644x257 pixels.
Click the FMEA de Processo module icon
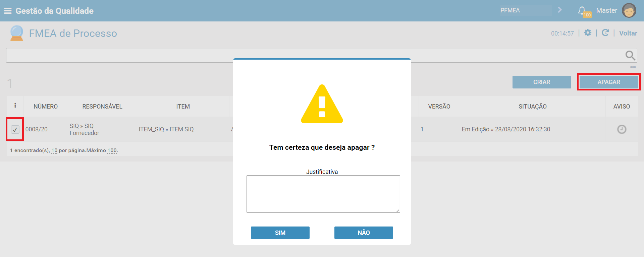pos(17,33)
